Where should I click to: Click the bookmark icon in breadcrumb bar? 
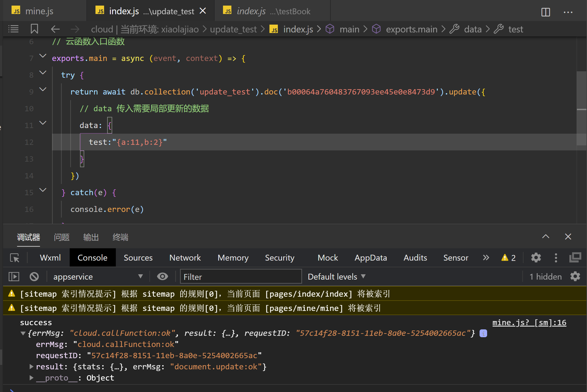34,29
